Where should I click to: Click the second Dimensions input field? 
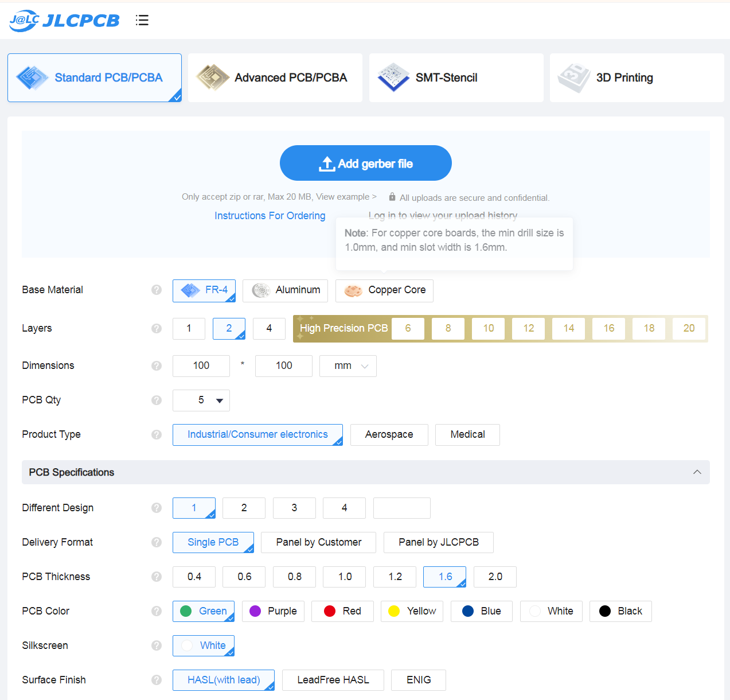(284, 366)
